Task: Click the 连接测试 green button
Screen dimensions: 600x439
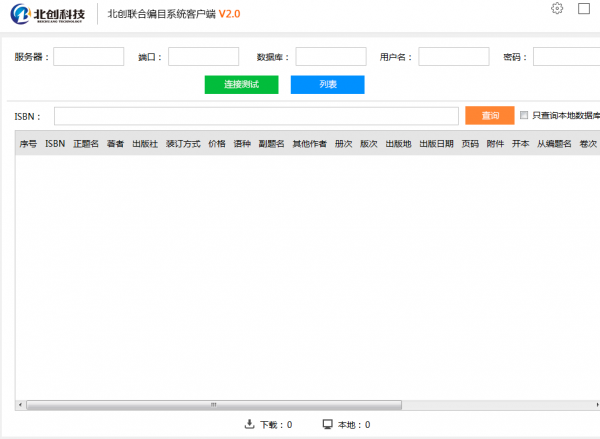Action: click(241, 85)
